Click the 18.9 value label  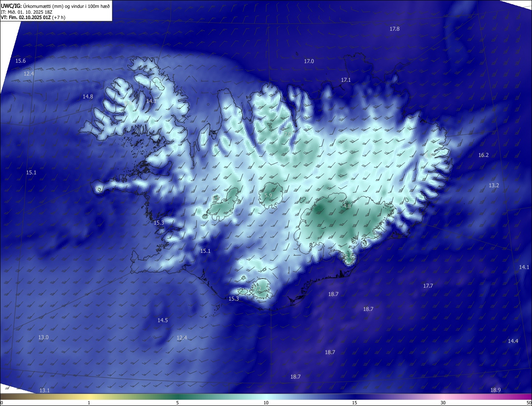[x=495, y=390]
